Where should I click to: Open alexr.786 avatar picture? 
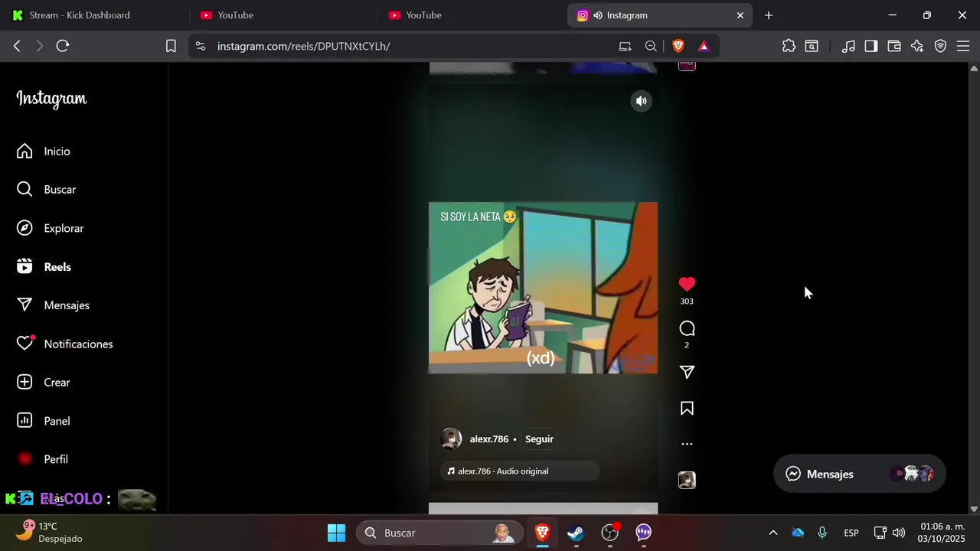pyautogui.click(x=451, y=439)
